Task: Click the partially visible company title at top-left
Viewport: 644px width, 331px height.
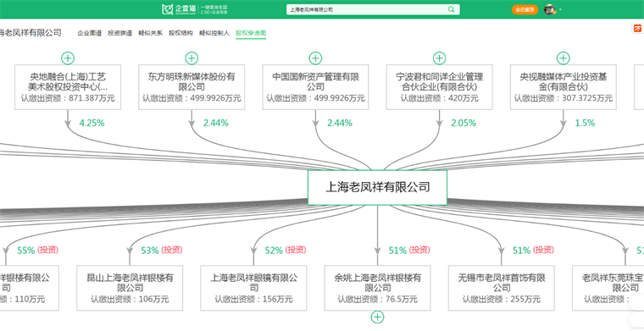Action: [31, 33]
